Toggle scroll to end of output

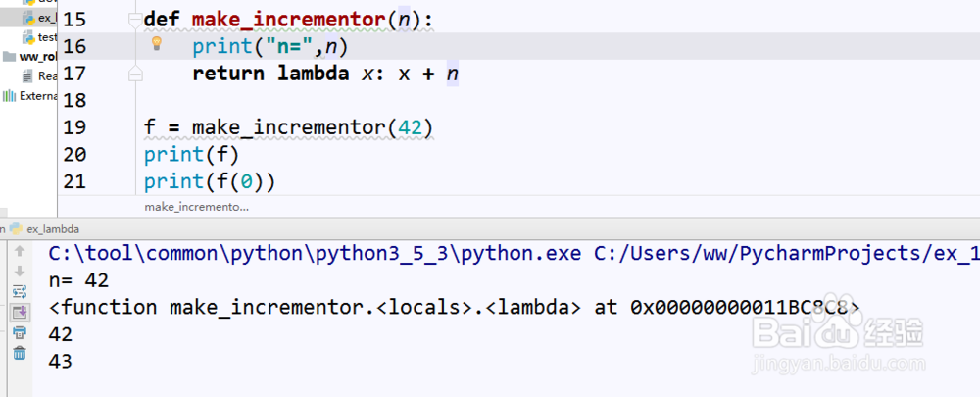[19, 312]
